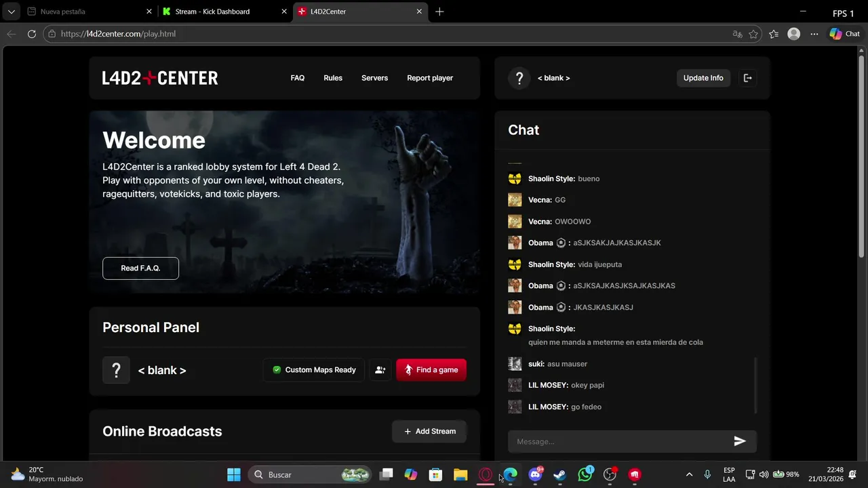The width and height of the screenshot is (868, 488).
Task: Reload the page with refresh icon
Action: tap(31, 34)
